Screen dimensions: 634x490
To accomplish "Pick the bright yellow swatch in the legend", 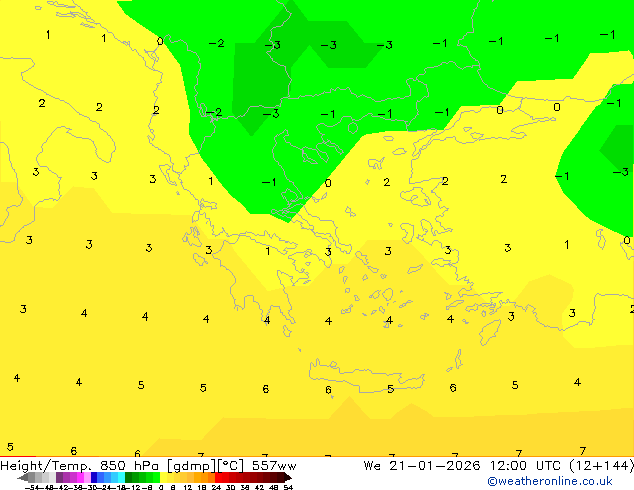I will (x=163, y=478).
